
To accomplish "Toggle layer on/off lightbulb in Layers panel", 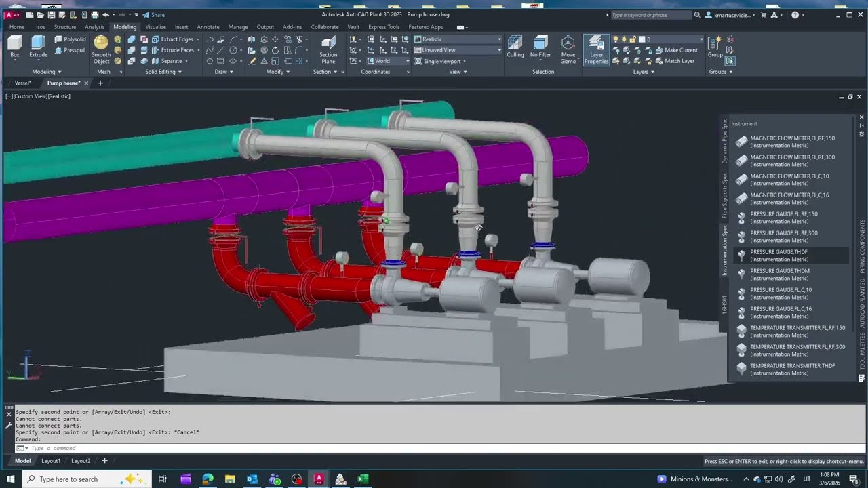I will coord(616,39).
